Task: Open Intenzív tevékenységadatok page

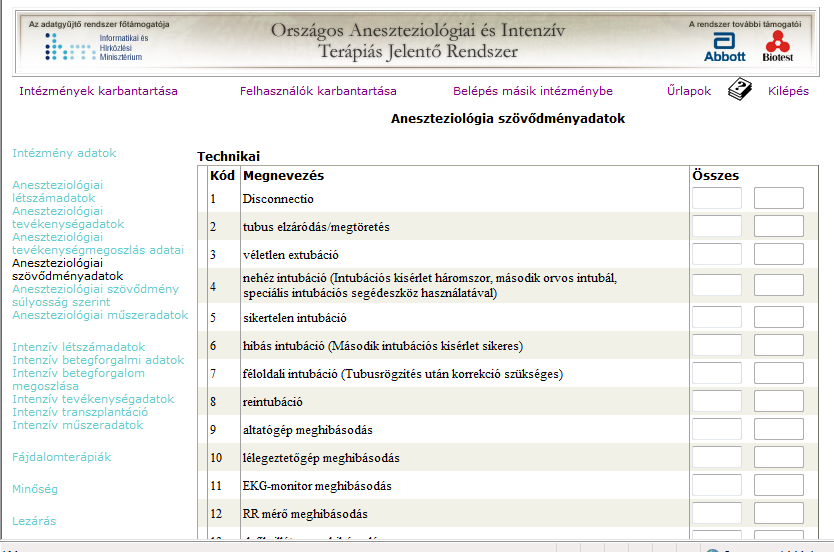Action: (93, 399)
